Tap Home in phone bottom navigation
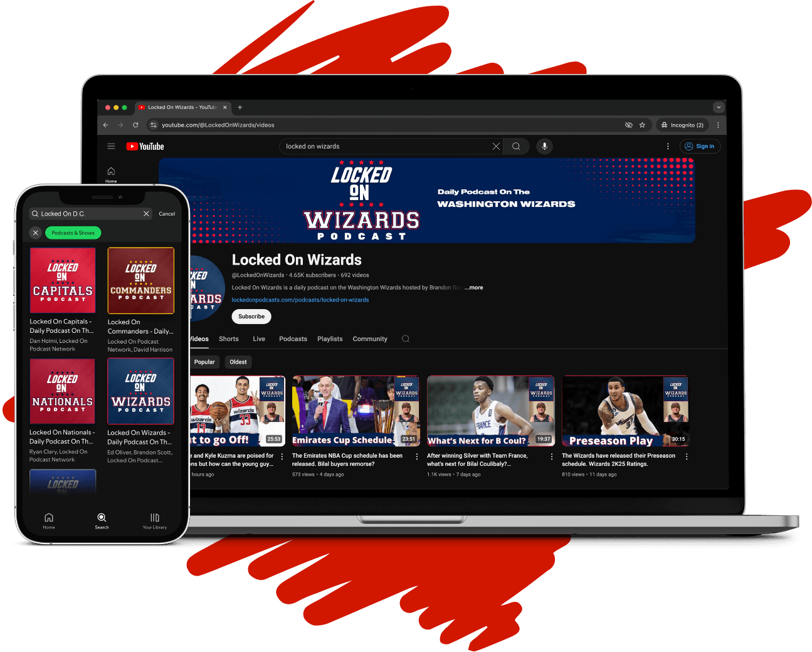The width and height of the screenshot is (812, 652). click(49, 521)
